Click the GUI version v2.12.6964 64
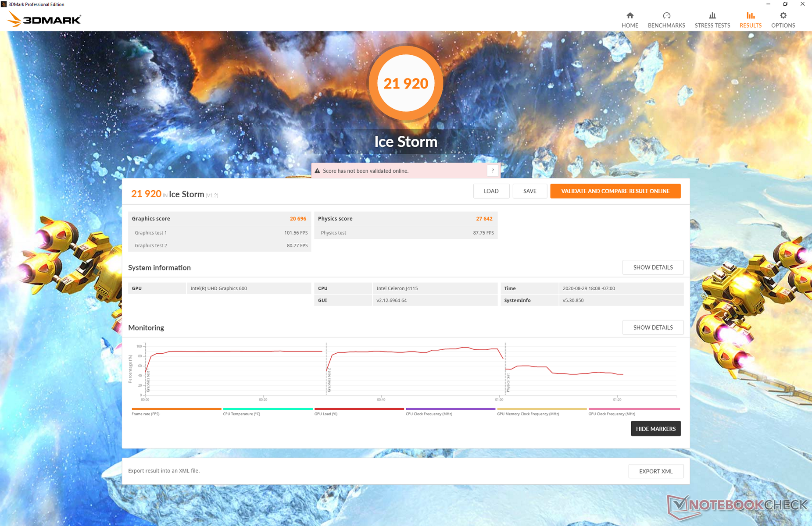 pyautogui.click(x=391, y=300)
